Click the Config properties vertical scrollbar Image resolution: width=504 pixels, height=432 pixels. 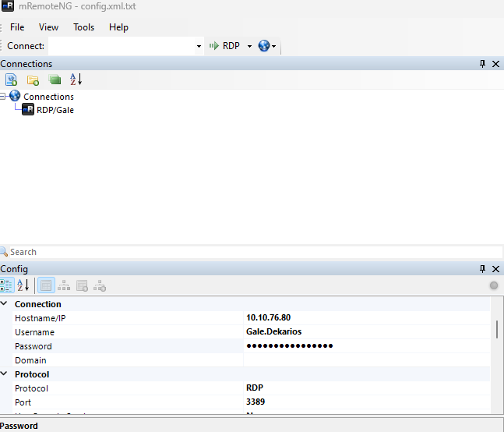(x=497, y=329)
